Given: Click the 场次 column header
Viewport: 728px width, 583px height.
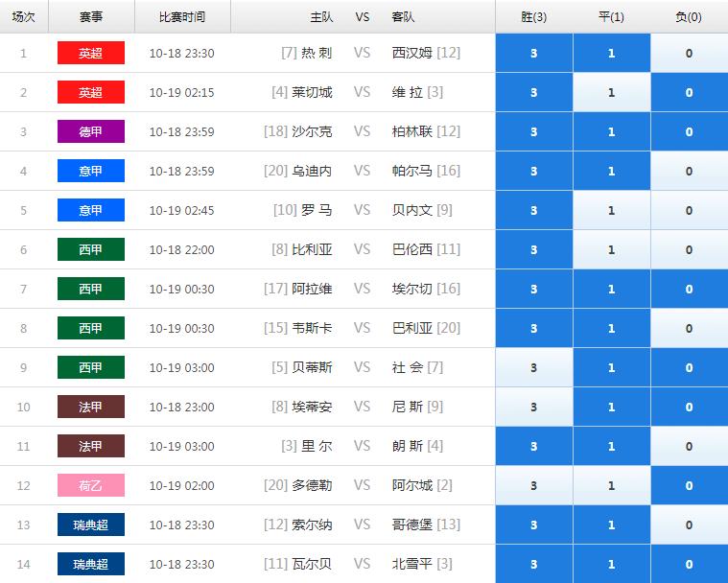Looking at the screenshot, I should [x=24, y=17].
